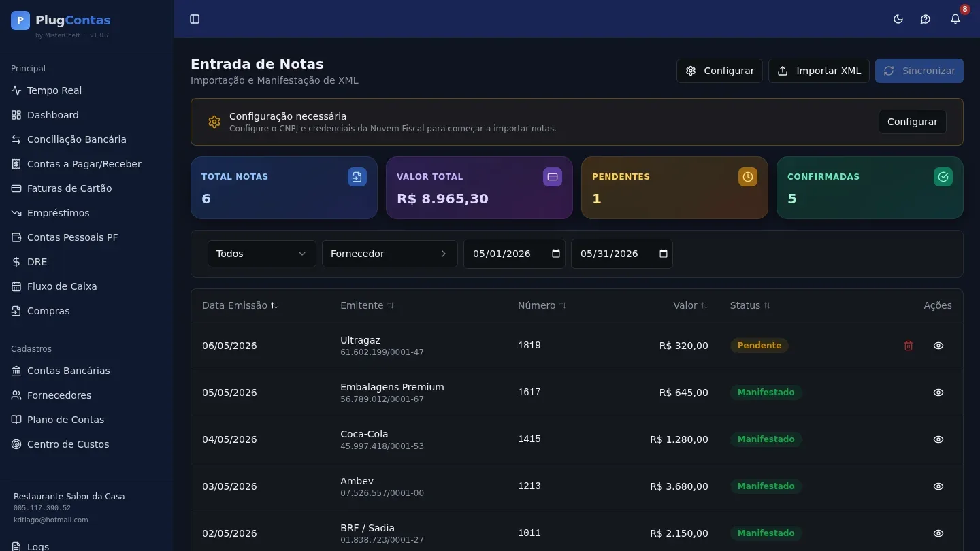The width and height of the screenshot is (980, 551).
Task: Click Importar XML button
Action: 819,71
